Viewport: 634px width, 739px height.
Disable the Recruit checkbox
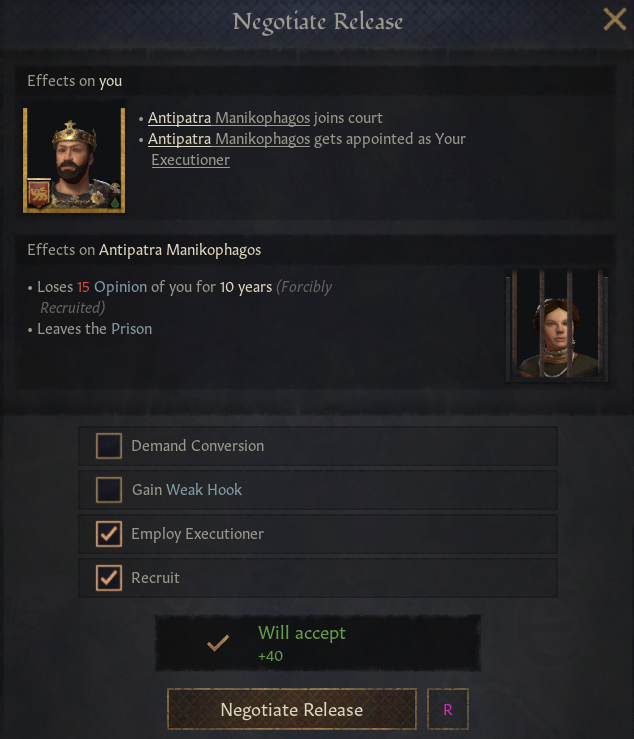109,578
